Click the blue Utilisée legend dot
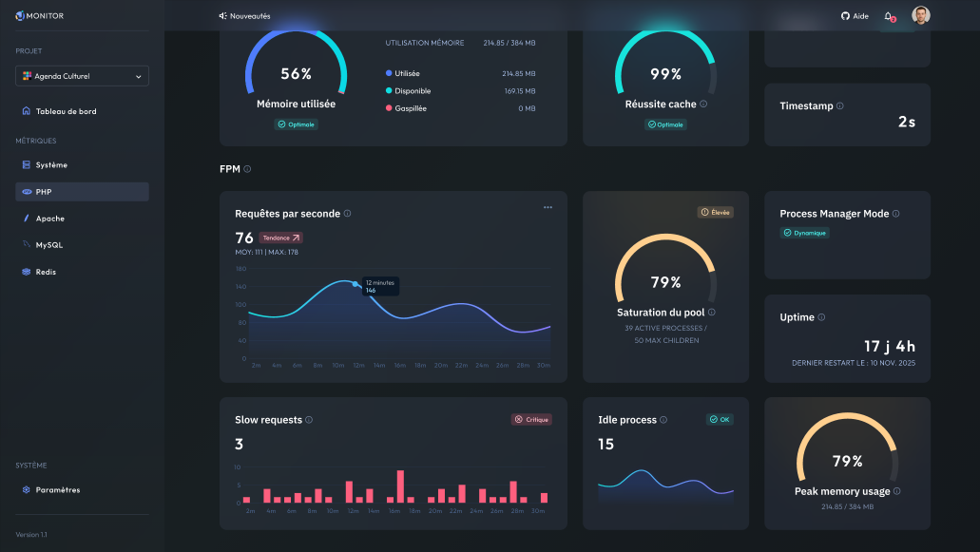 pos(389,73)
